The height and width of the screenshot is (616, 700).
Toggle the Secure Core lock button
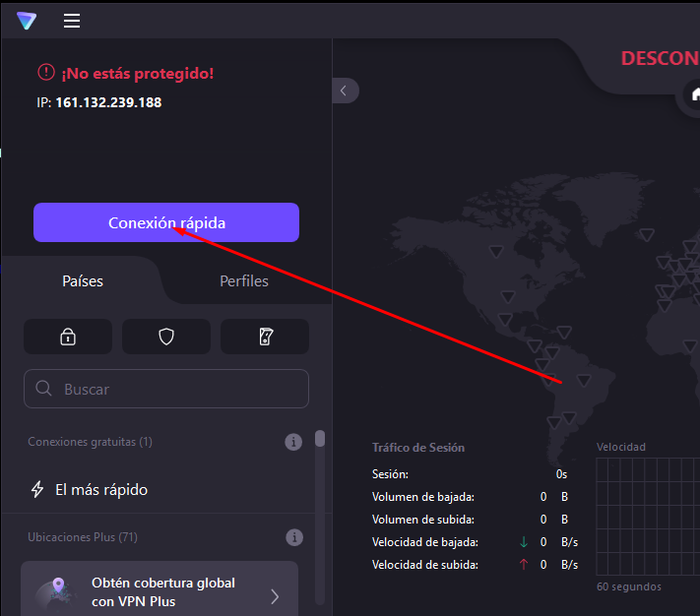tap(68, 337)
